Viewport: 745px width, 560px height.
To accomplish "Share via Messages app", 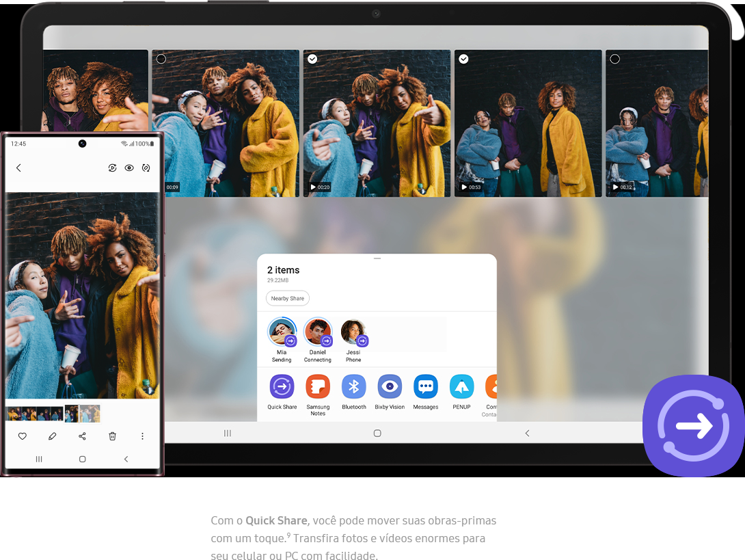I will click(x=426, y=386).
